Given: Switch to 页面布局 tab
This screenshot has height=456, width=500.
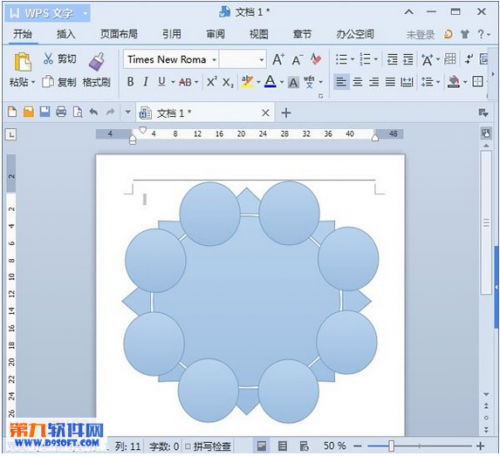Looking at the screenshot, I should [x=119, y=34].
